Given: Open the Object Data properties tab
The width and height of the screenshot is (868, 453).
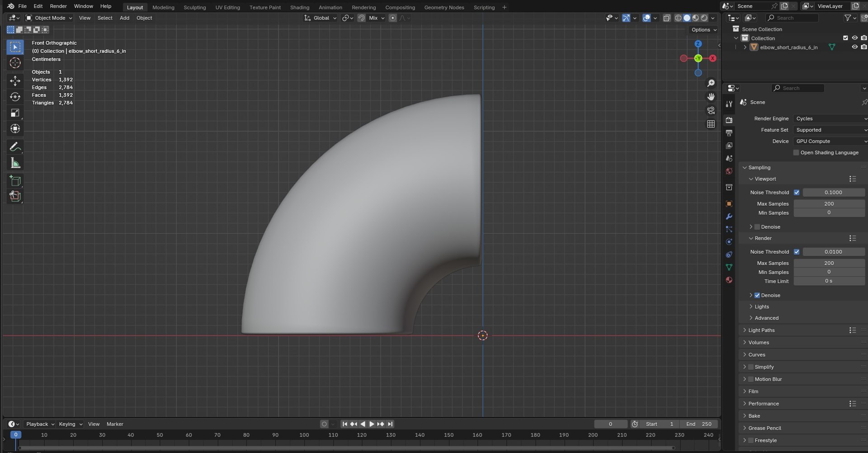Looking at the screenshot, I should (x=729, y=267).
